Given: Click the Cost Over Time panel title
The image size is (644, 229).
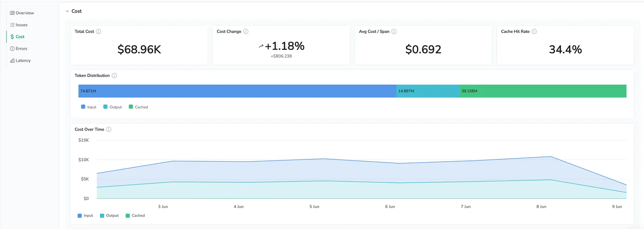Looking at the screenshot, I should point(89,129).
